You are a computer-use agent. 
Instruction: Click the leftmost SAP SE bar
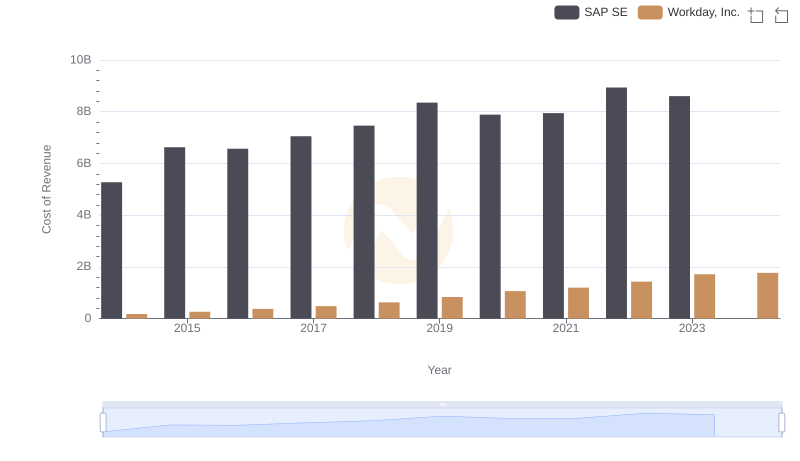point(111,250)
